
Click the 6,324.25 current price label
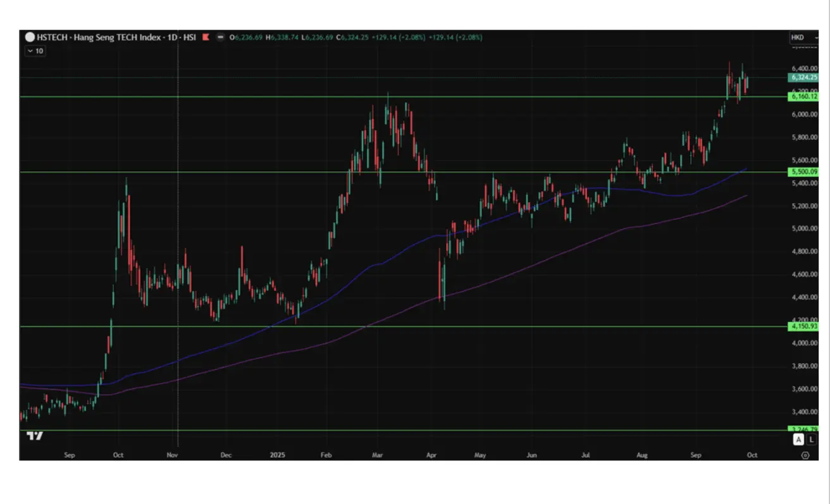tap(803, 77)
